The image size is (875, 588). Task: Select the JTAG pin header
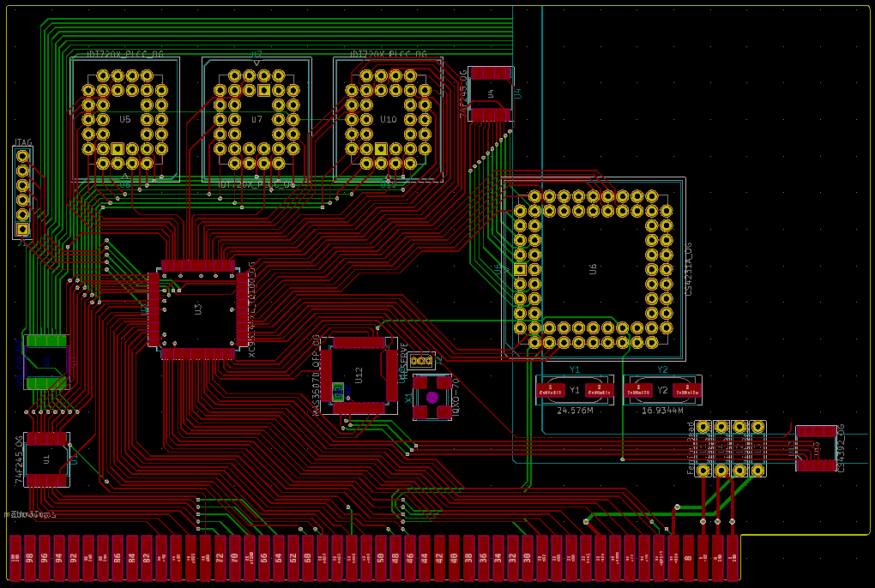click(22, 192)
